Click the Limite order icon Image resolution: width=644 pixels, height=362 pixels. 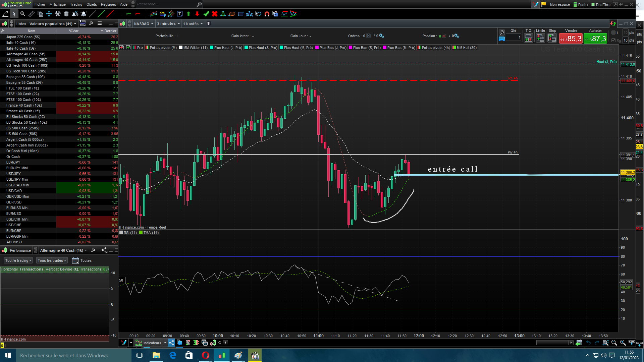tap(540, 38)
